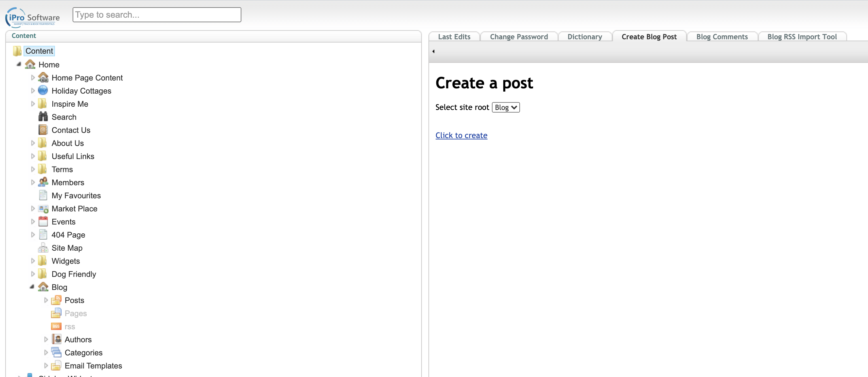This screenshot has height=377, width=868.
Task: Open the Dictionary tab
Action: pyautogui.click(x=584, y=37)
